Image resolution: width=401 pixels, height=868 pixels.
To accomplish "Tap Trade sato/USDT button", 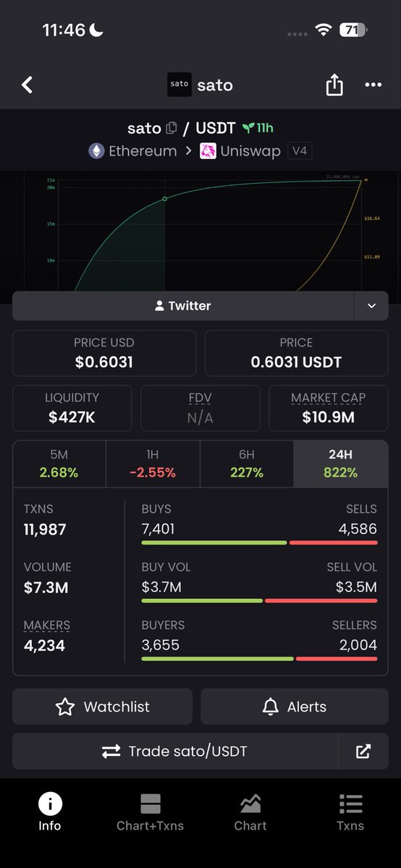I will click(175, 751).
